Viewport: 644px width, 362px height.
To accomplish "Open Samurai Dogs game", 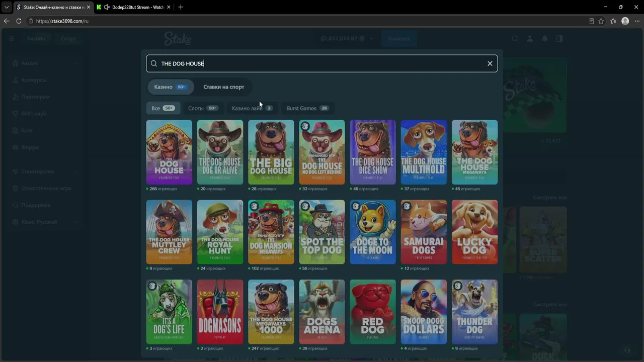I will (424, 232).
